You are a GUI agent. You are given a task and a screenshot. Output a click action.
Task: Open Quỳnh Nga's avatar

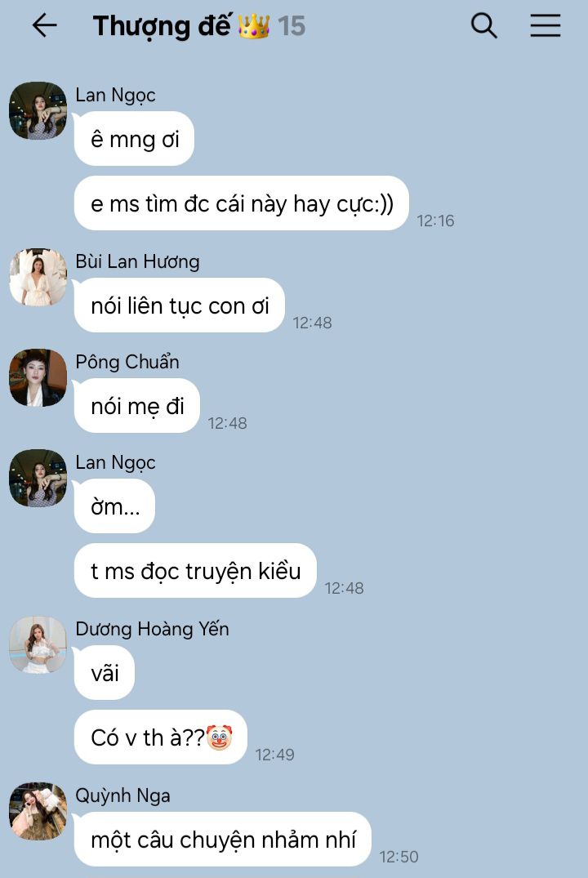38,811
